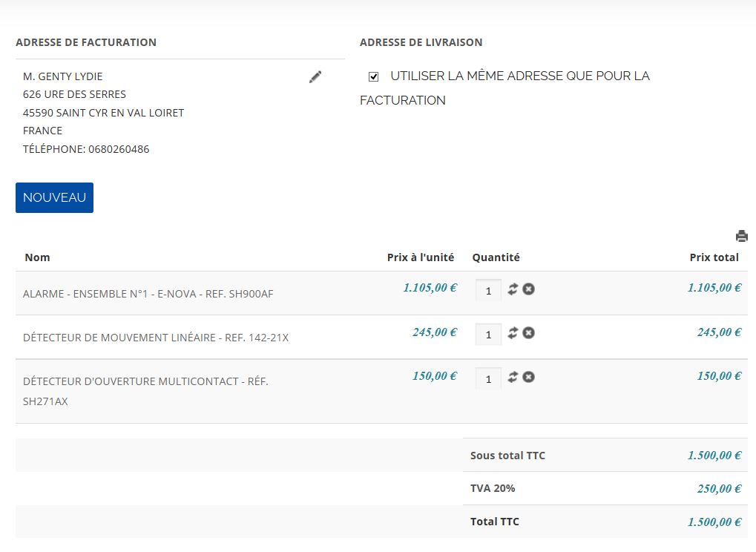756x552 pixels.
Task: Remove Alarme Ensemble N°1 from cart
Action: (528, 289)
